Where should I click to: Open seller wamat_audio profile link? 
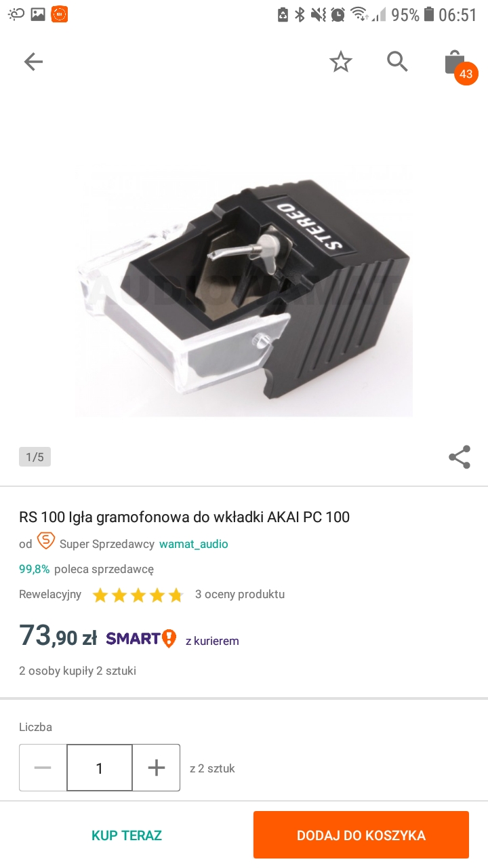[x=194, y=544]
